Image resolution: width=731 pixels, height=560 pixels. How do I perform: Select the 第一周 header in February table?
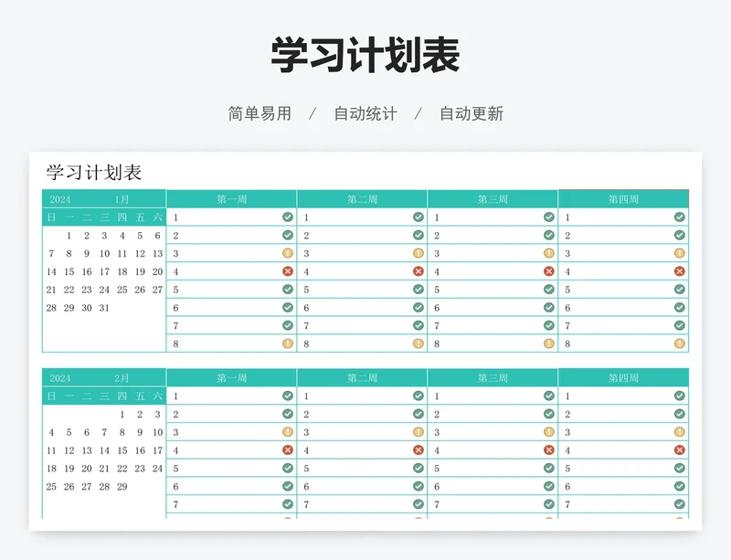pyautogui.click(x=231, y=377)
